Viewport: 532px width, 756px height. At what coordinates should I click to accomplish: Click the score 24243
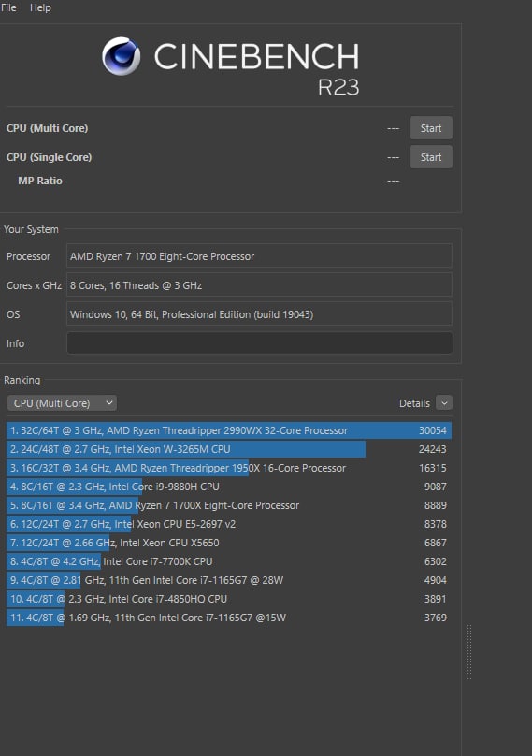(432, 449)
